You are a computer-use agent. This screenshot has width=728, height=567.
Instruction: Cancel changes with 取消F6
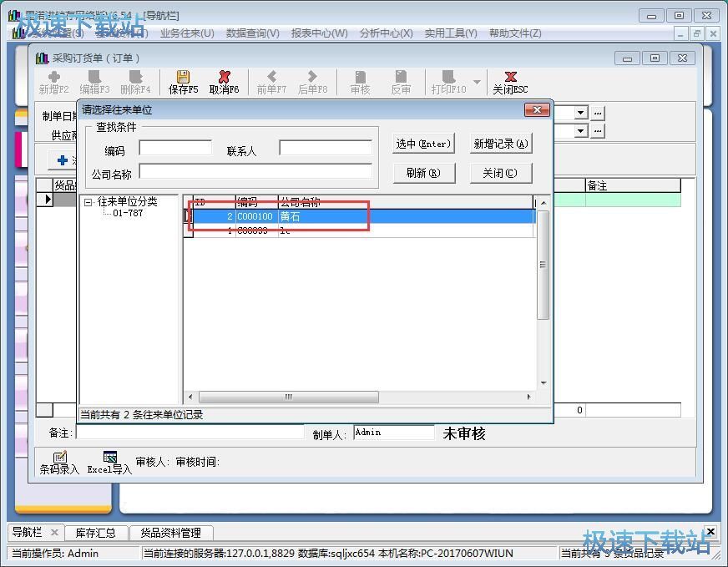tap(224, 83)
